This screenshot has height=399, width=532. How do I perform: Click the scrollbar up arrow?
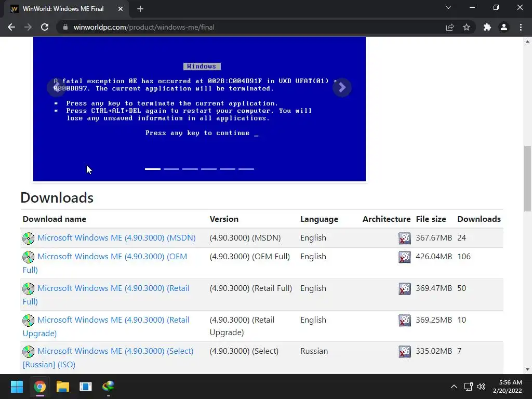click(x=527, y=42)
